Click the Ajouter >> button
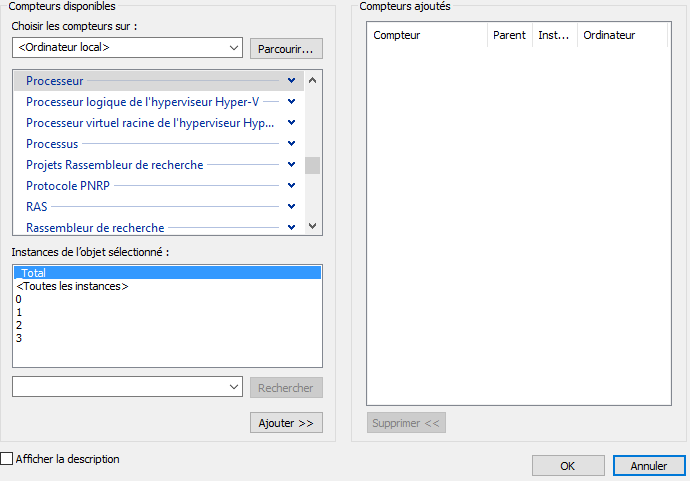The width and height of the screenshot is (690, 481). pyautogui.click(x=286, y=423)
